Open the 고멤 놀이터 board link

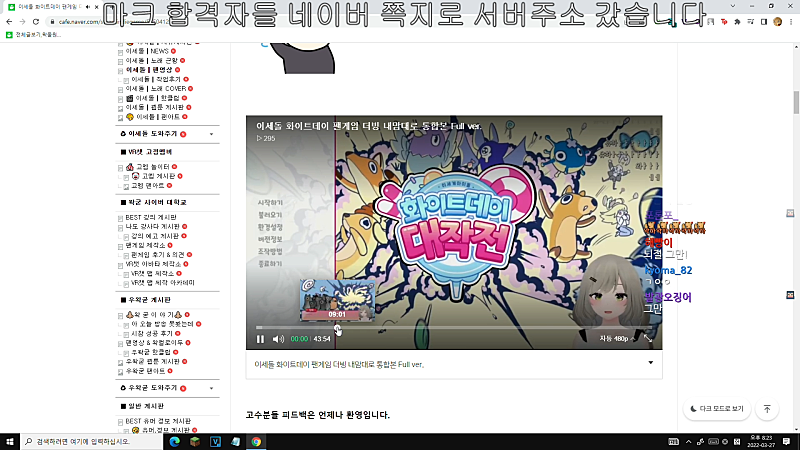(153, 167)
